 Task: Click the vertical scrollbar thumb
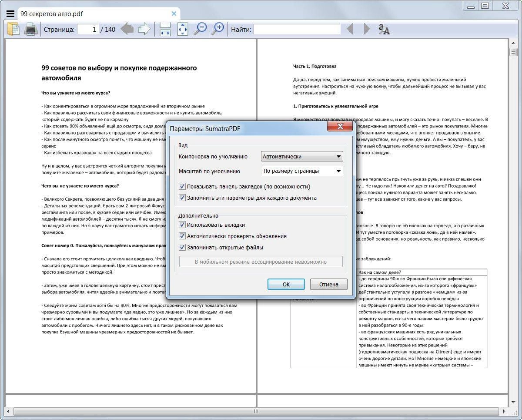[x=514, y=52]
